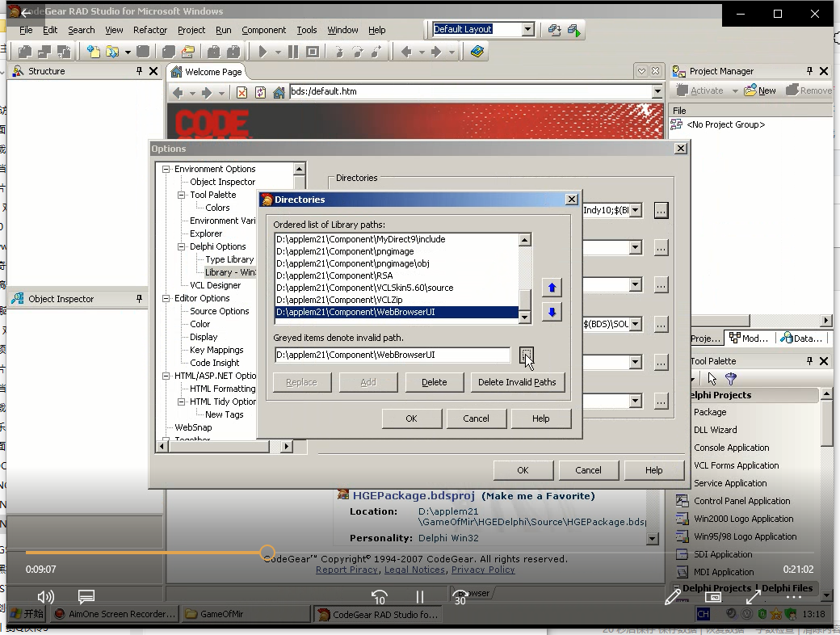
Task: Collapse Environment Options tree node
Action: (166, 169)
